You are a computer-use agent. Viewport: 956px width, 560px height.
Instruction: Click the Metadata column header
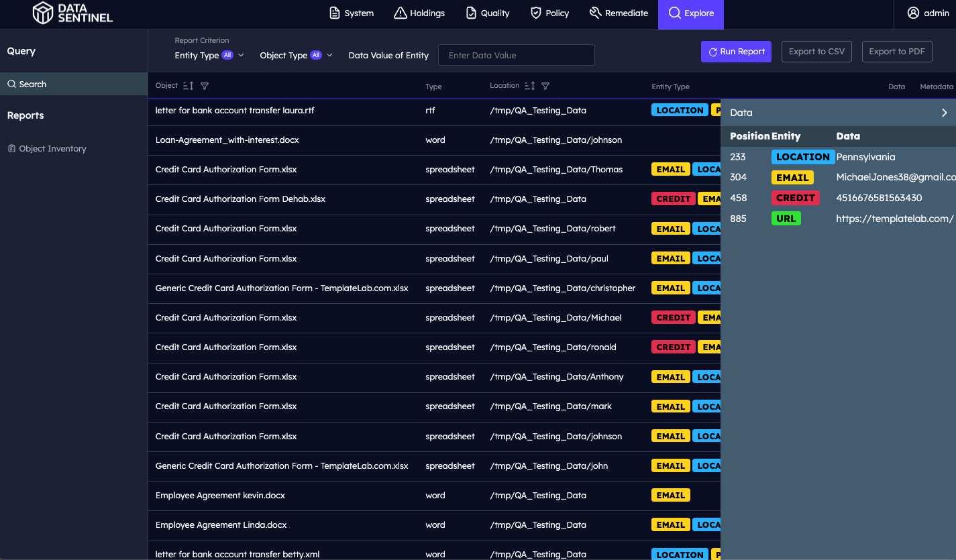937,87
